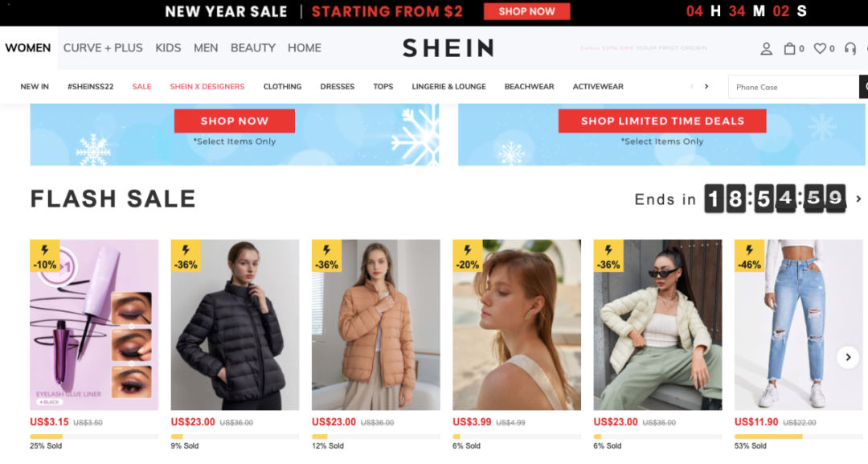This screenshot has width=868, height=464.
Task: Click the flash badge on the eyelash liner product
Action: tap(45, 256)
